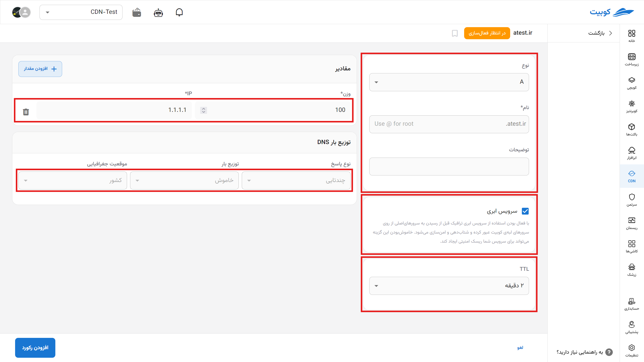Open the wallet icon
644x362 pixels.
coord(137,12)
